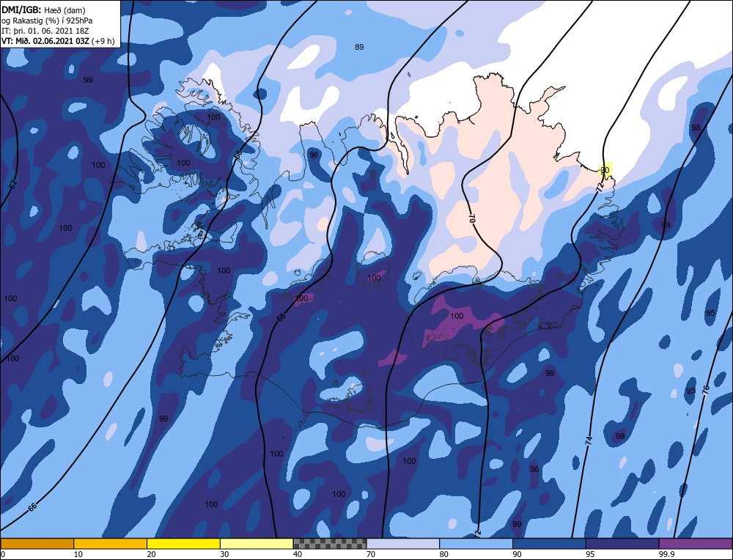Click the purple legend swatch above 99.9
The width and height of the screenshot is (733, 560).
pos(696,543)
